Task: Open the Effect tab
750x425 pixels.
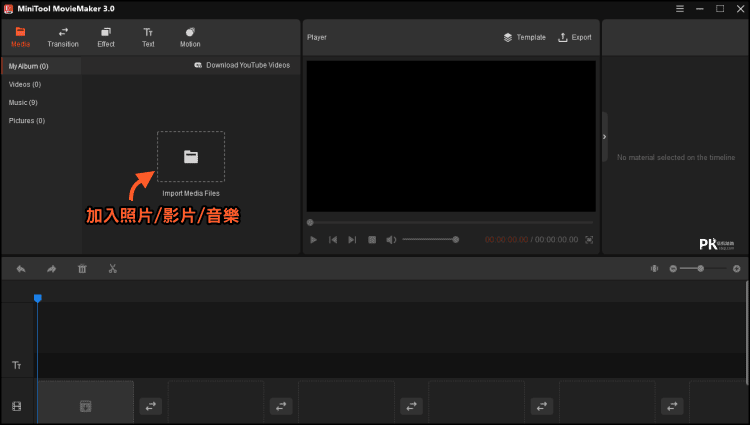Action: [106, 37]
